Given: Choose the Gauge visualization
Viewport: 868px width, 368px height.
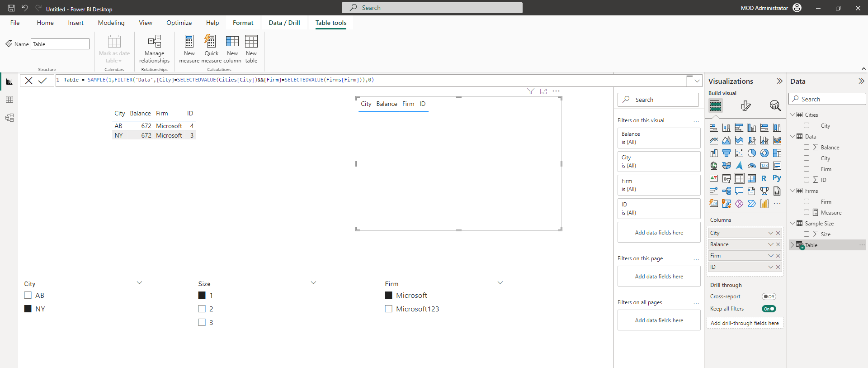Looking at the screenshot, I should 752,166.
